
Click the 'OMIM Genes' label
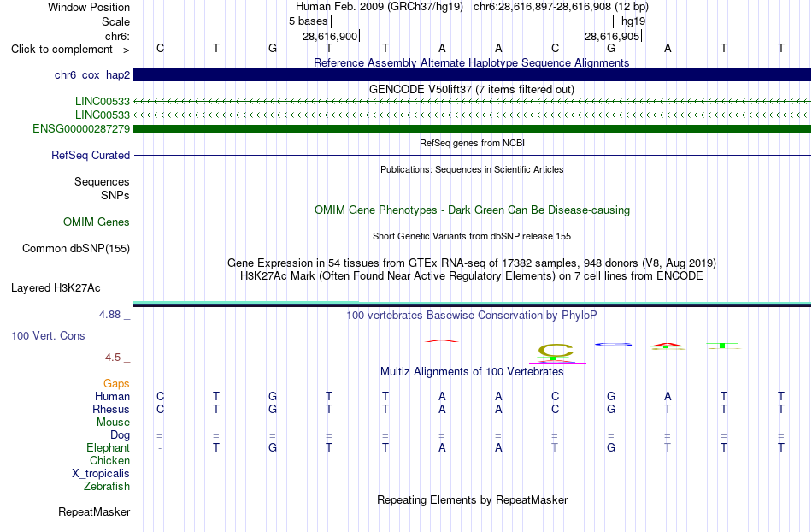pos(97,222)
